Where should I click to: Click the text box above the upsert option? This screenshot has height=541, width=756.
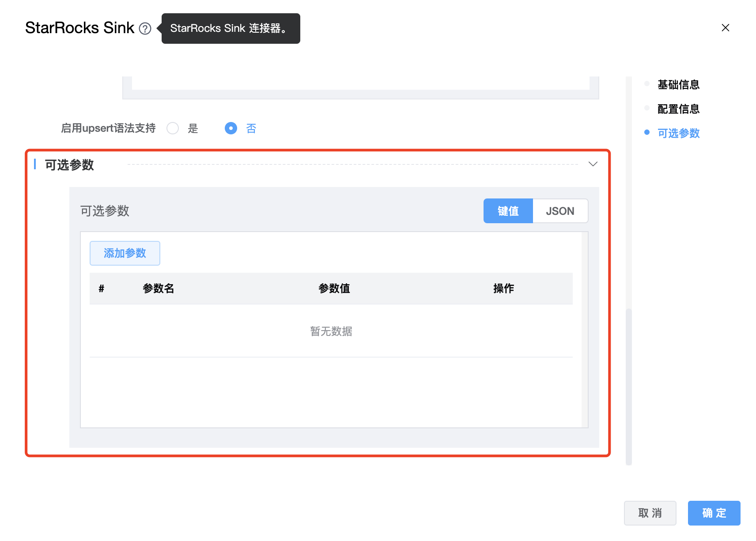360,83
